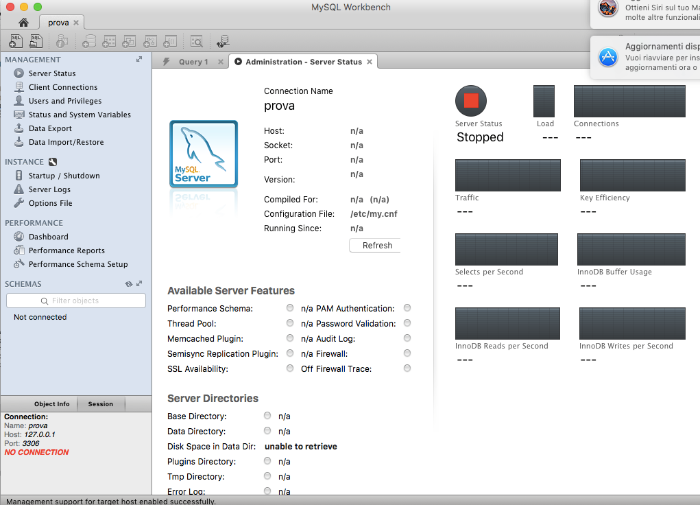
Task: Switch to the Query 1 tab
Action: [x=193, y=62]
